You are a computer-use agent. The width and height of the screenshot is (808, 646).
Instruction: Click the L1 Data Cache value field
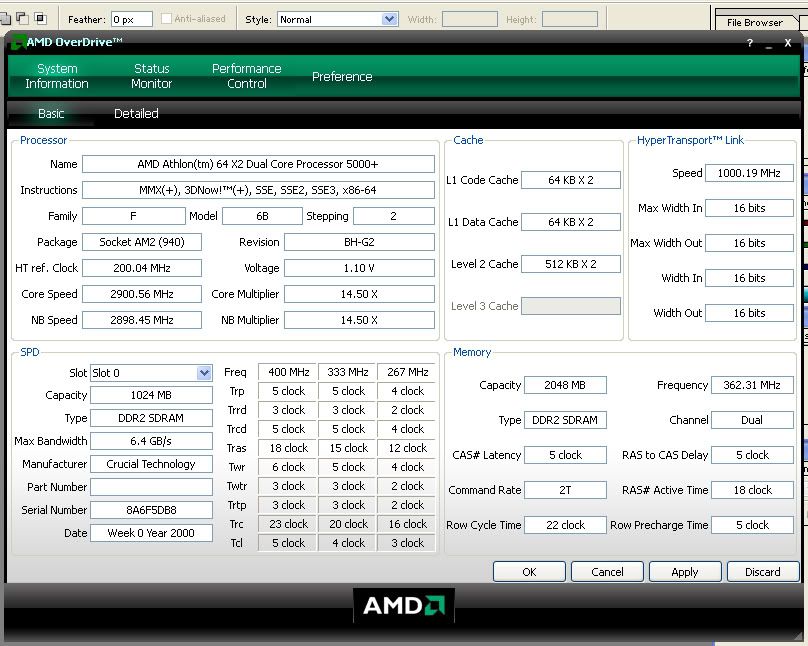pos(570,222)
